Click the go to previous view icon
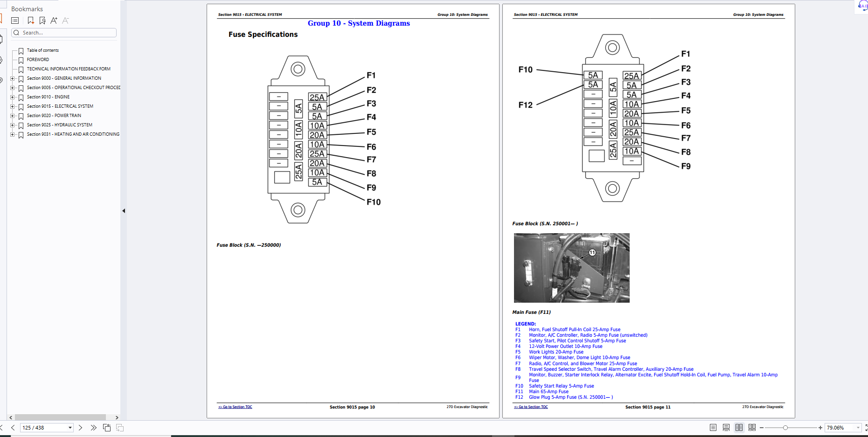The image size is (868, 437). (107, 428)
